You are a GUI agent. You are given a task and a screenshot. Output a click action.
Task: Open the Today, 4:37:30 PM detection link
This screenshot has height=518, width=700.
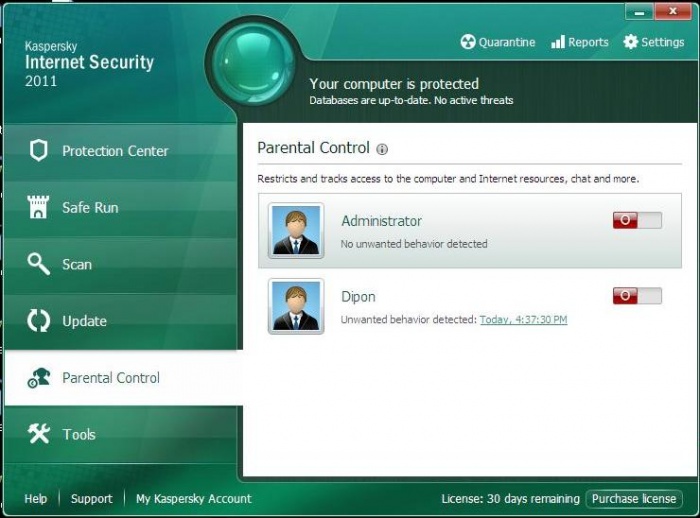(523, 319)
